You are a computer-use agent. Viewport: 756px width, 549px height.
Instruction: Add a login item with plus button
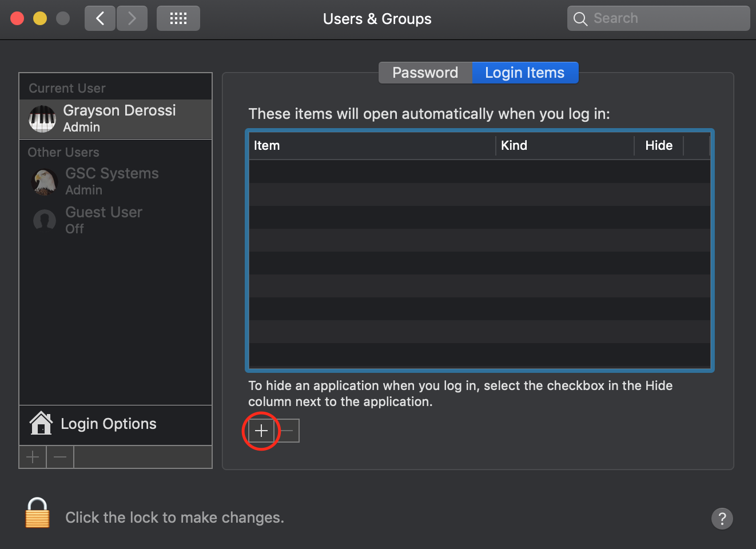[261, 431]
